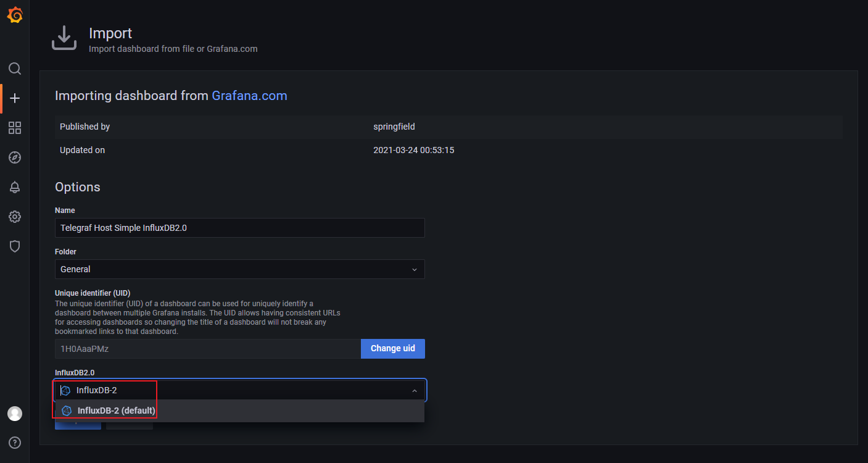
Task: Open the Search dashboards magnifier icon
Action: coord(15,69)
